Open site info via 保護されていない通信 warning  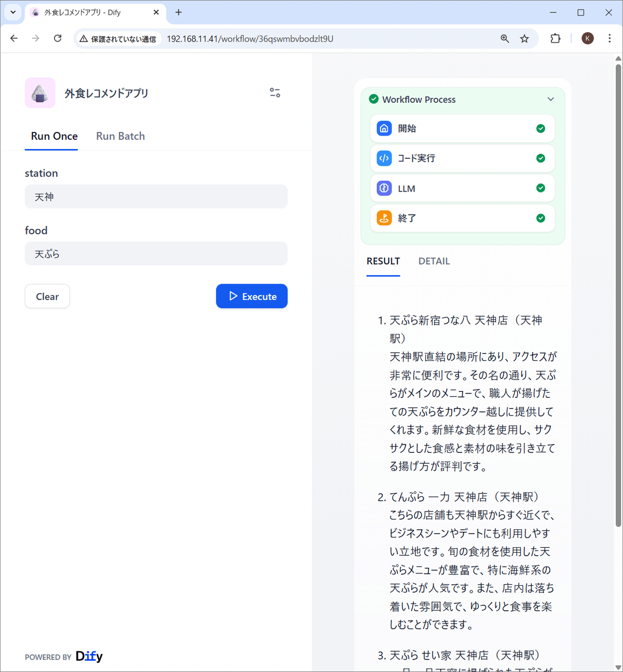tap(118, 38)
